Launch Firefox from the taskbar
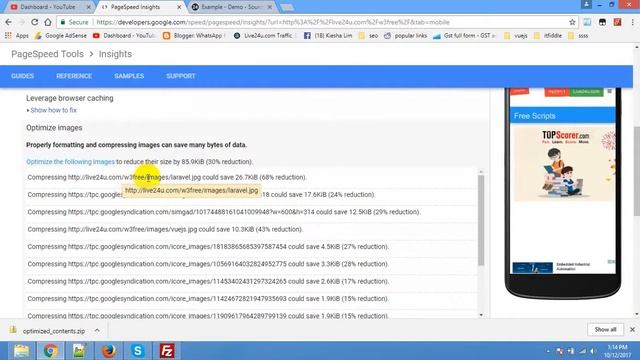The width and height of the screenshot is (640, 360). click(x=109, y=351)
